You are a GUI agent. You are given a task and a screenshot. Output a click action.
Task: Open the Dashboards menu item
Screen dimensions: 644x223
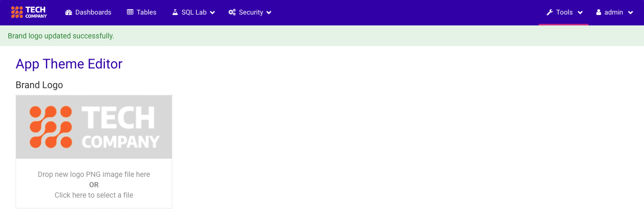coord(88,12)
